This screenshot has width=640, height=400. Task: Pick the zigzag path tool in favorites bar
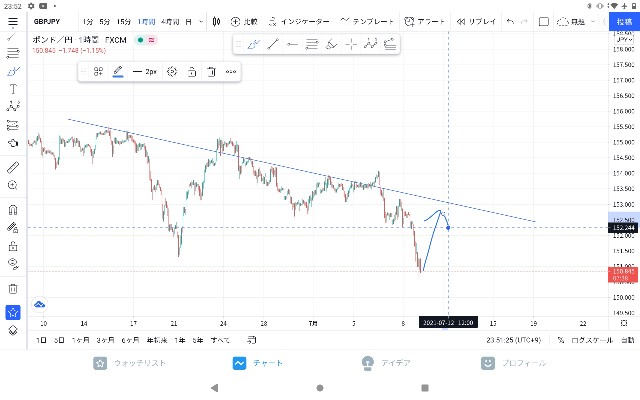[x=371, y=44]
